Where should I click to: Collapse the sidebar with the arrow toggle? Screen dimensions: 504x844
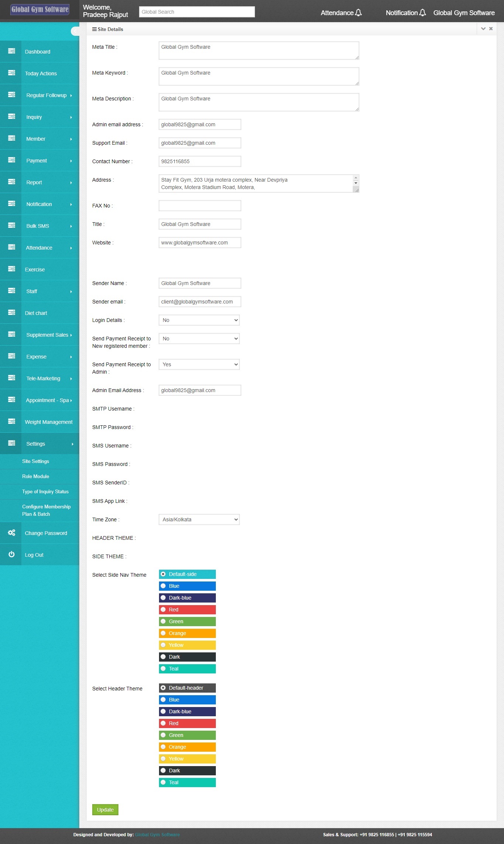tap(75, 31)
